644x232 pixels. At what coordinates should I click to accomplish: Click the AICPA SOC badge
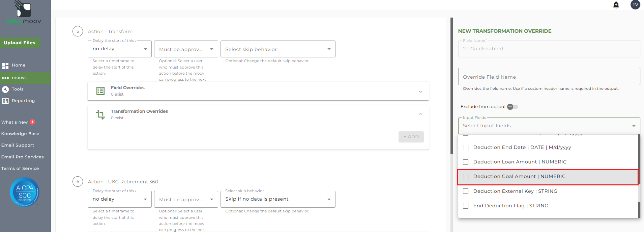pos(25,192)
